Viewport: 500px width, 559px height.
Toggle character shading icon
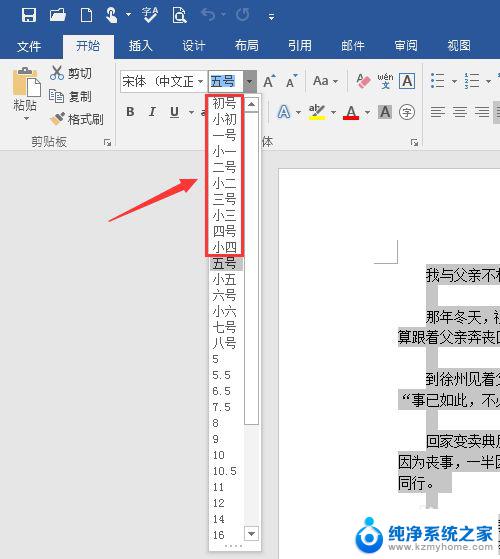[385, 112]
